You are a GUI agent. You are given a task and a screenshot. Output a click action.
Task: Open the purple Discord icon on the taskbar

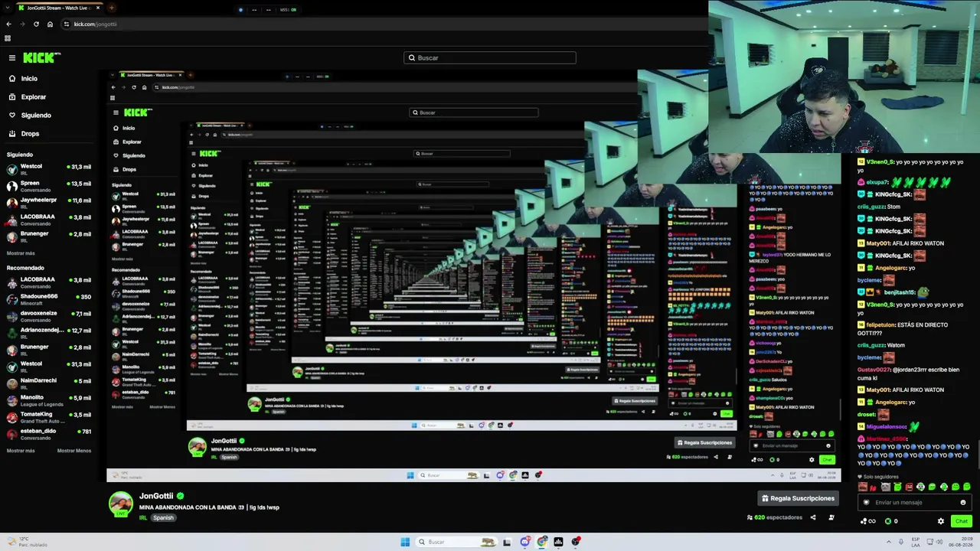(x=524, y=542)
